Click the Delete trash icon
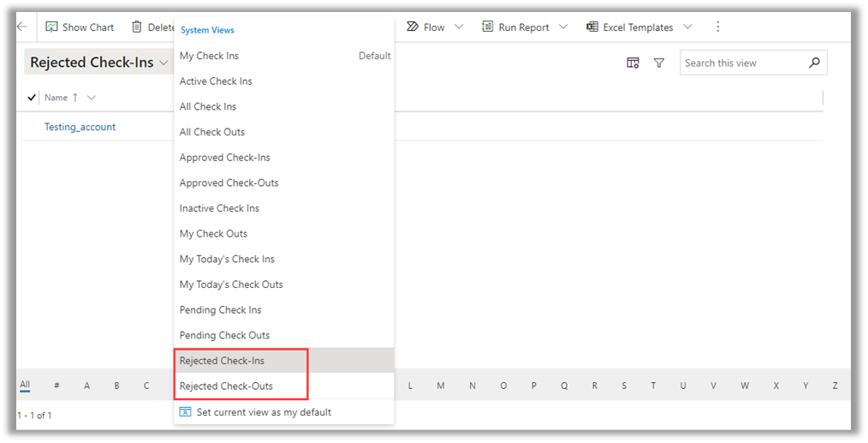Image resolution: width=868 pixels, height=443 pixels. (x=137, y=27)
